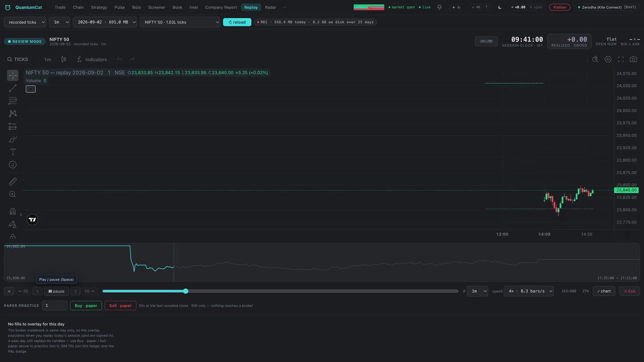Image resolution: width=644 pixels, height=362 pixels.
Task: Show more navigation items with ellipsis
Action: point(284,7)
